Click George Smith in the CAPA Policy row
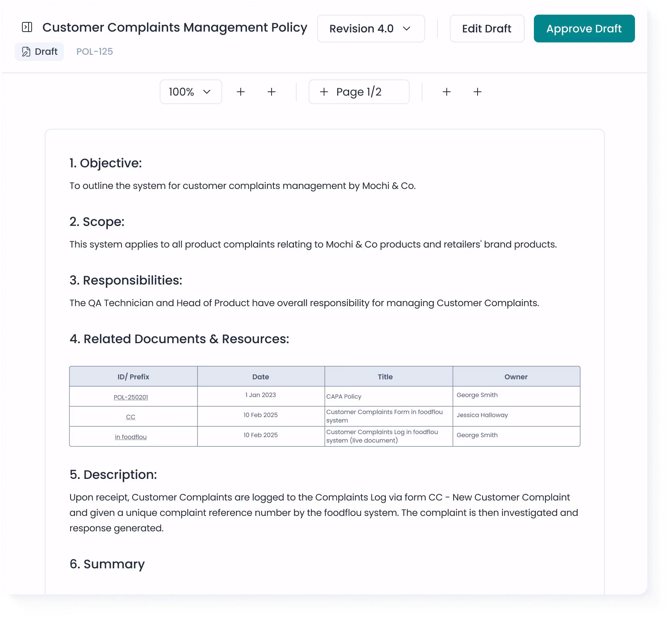The width and height of the screenshot is (672, 620). click(477, 395)
